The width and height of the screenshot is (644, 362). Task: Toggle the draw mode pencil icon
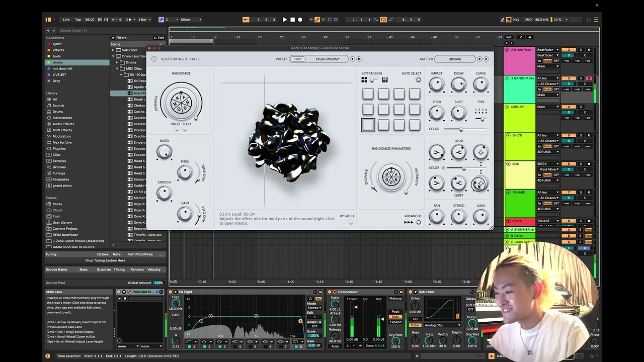click(x=503, y=20)
